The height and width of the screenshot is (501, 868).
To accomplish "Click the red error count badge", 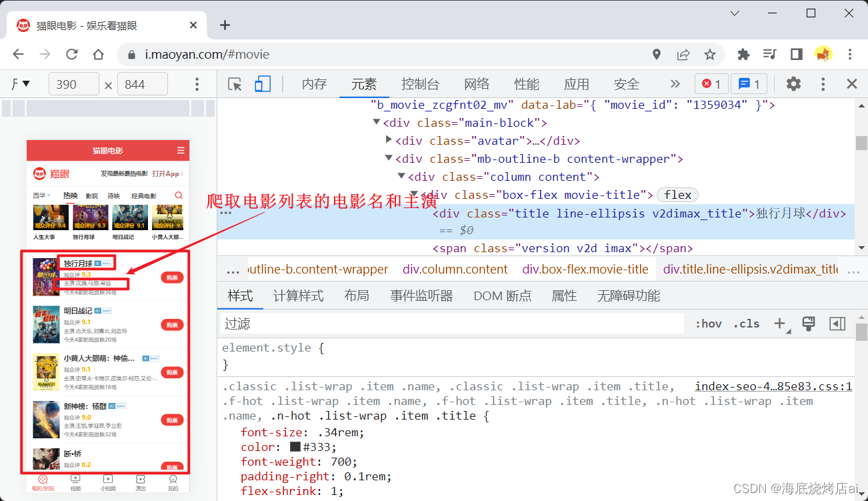I will [x=711, y=84].
